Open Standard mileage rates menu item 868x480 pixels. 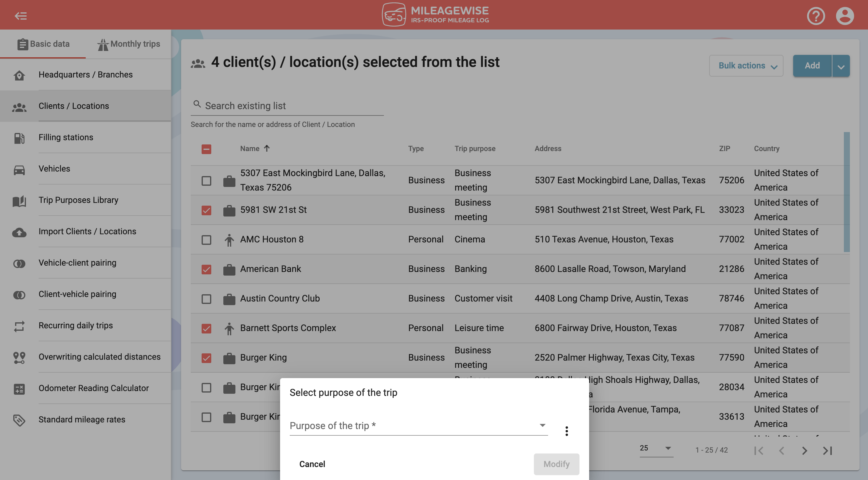click(86, 420)
